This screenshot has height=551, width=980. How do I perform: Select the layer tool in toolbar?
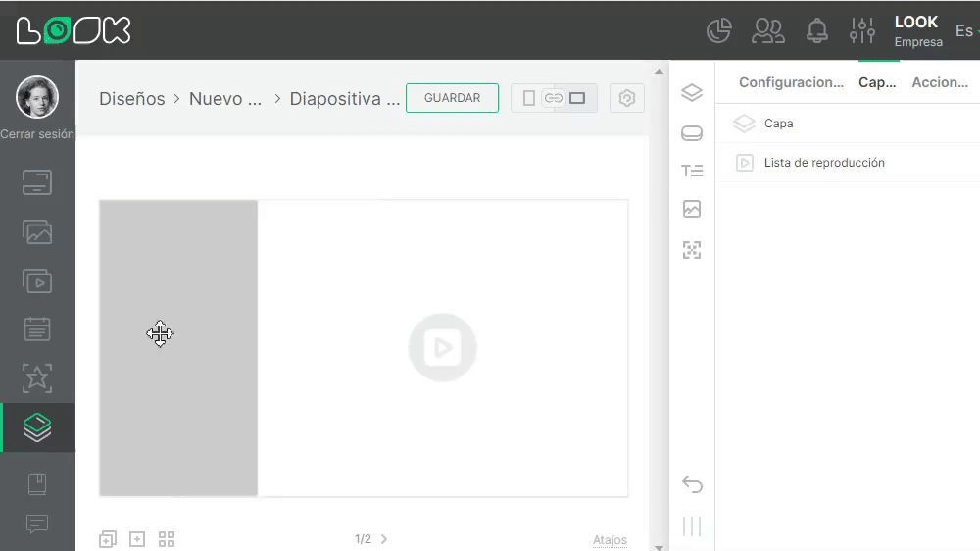pyautogui.click(x=692, y=92)
